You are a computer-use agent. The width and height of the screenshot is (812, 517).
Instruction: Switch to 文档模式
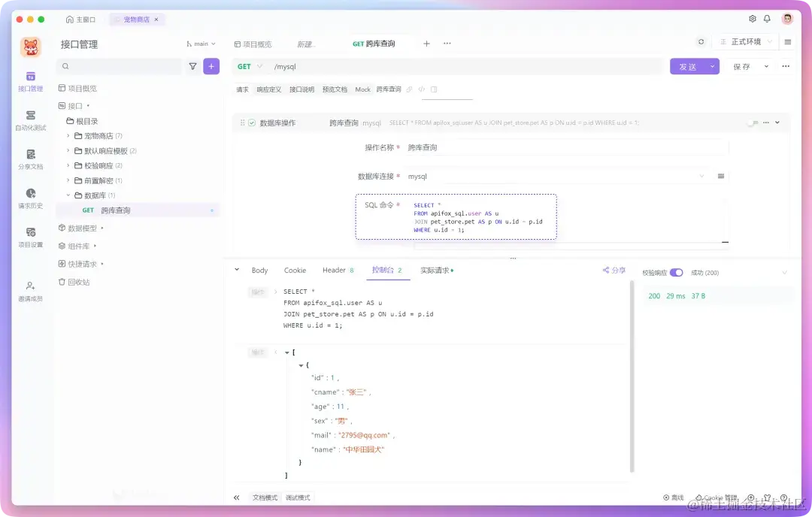click(265, 497)
